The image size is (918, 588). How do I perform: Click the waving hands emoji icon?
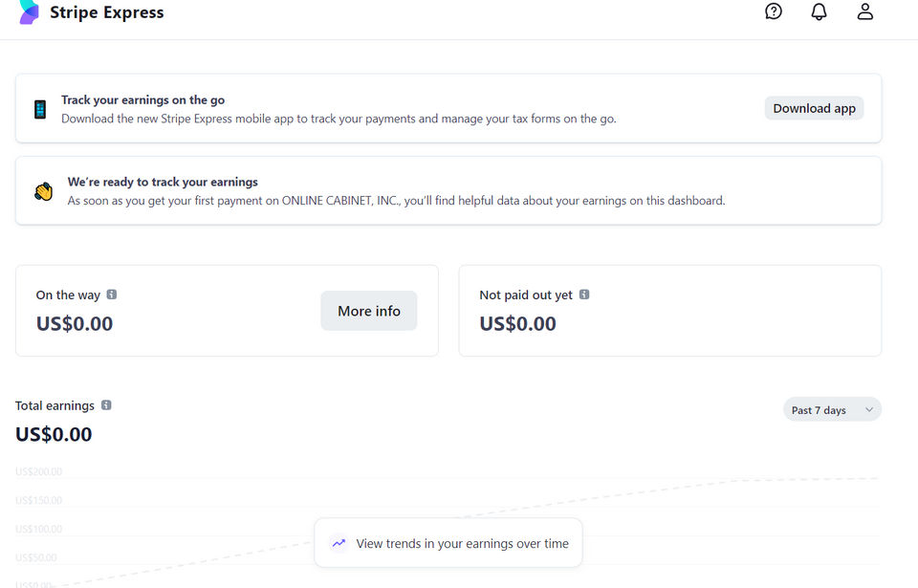[x=43, y=191]
